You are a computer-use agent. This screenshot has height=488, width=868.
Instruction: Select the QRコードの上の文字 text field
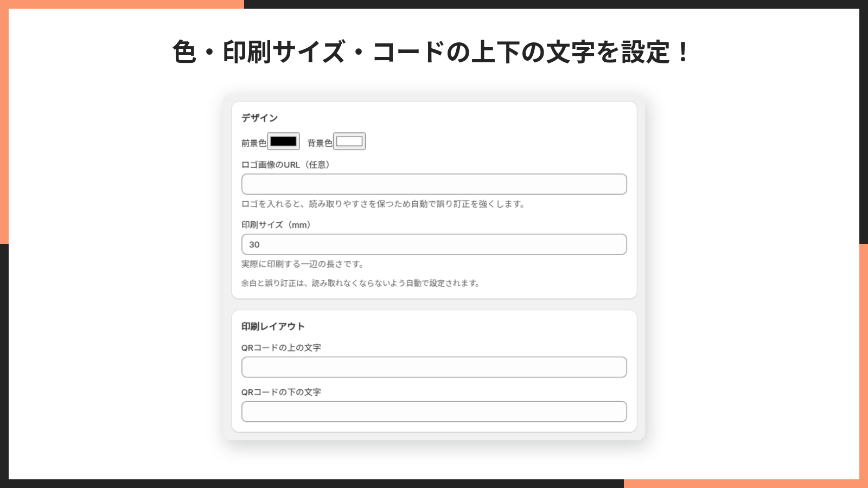[x=434, y=367]
